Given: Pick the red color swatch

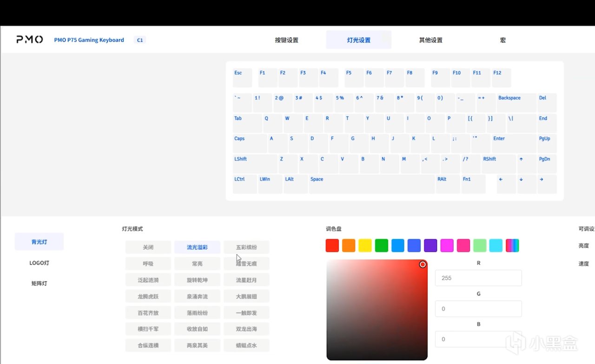Looking at the screenshot, I should 332,246.
